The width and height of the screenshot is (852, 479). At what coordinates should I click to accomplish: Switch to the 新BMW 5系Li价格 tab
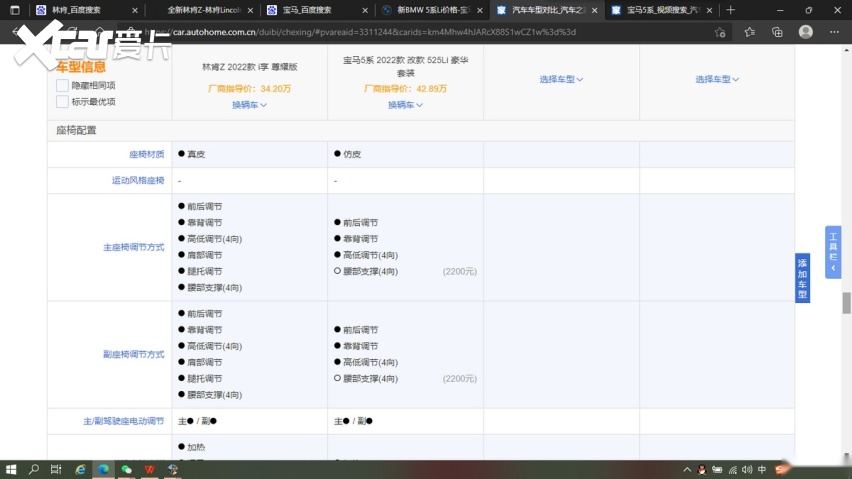[x=427, y=10]
